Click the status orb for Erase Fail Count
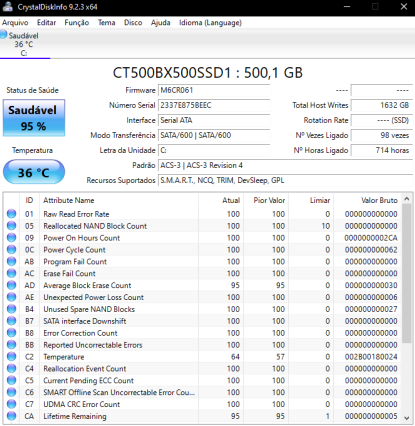Screen dimensions: 415x426 tap(11, 273)
